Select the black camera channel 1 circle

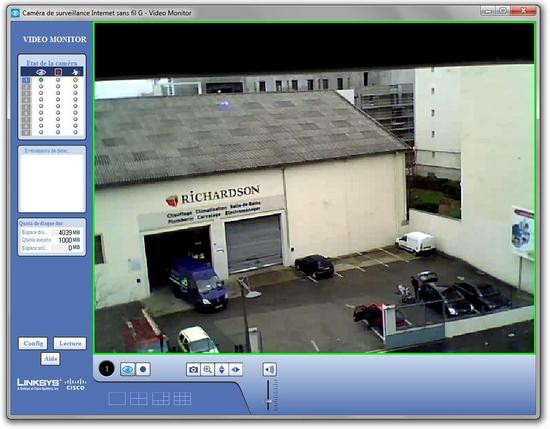coord(107,369)
